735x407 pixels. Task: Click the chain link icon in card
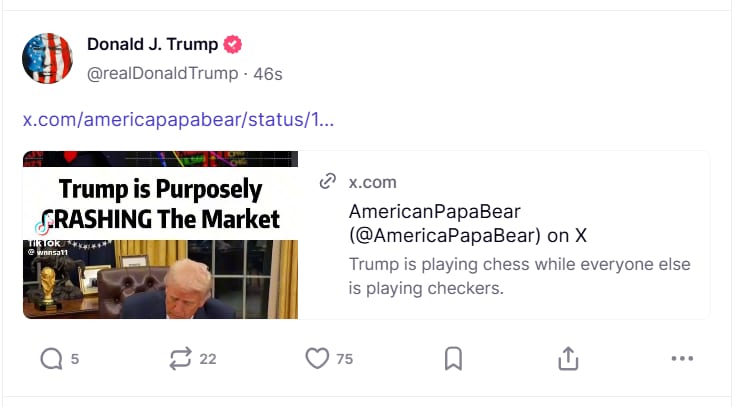[x=326, y=182]
